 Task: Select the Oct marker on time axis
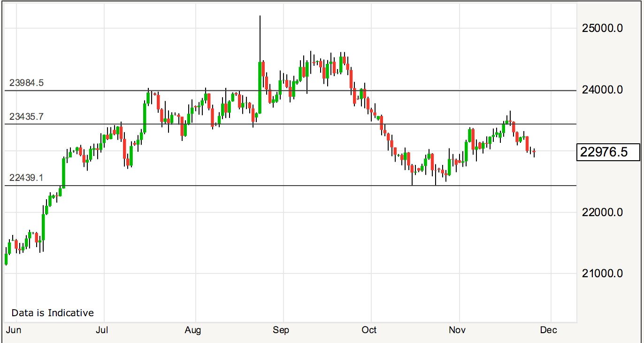click(x=369, y=330)
